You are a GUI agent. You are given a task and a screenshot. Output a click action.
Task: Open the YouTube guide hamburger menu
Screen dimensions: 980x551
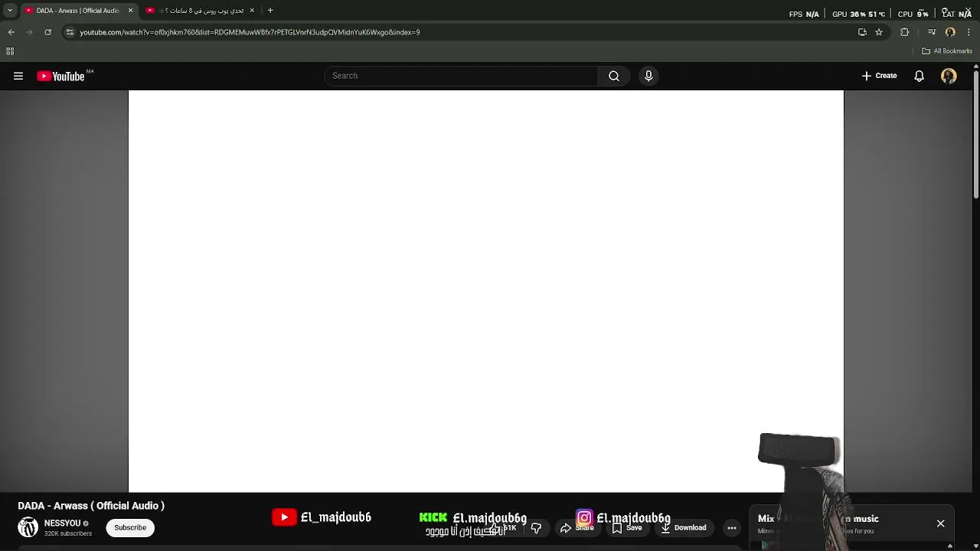click(x=18, y=76)
